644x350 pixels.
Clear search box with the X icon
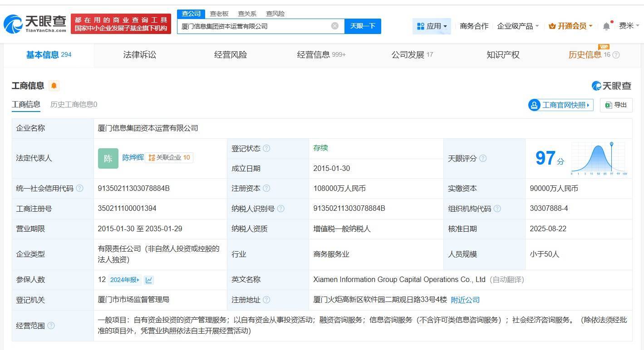coord(335,26)
